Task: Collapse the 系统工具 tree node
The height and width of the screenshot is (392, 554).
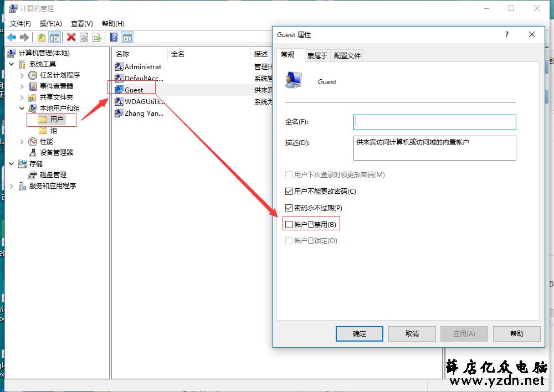Action: pos(11,64)
